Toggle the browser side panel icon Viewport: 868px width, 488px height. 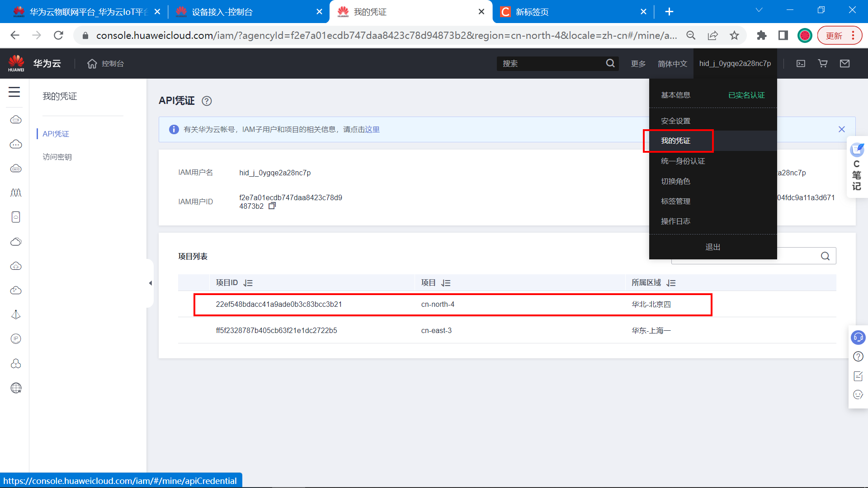click(x=783, y=35)
